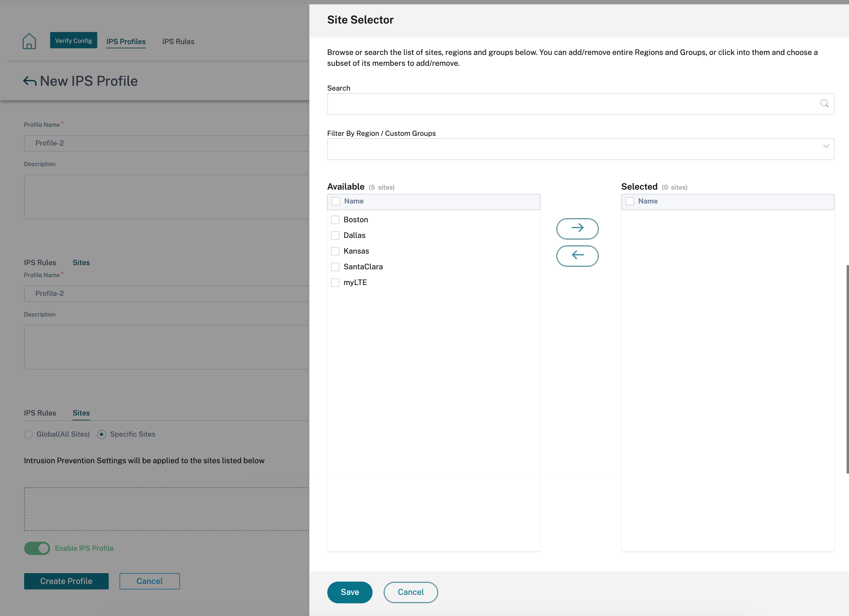
Task: Click the Dallas site name
Action: tap(354, 236)
